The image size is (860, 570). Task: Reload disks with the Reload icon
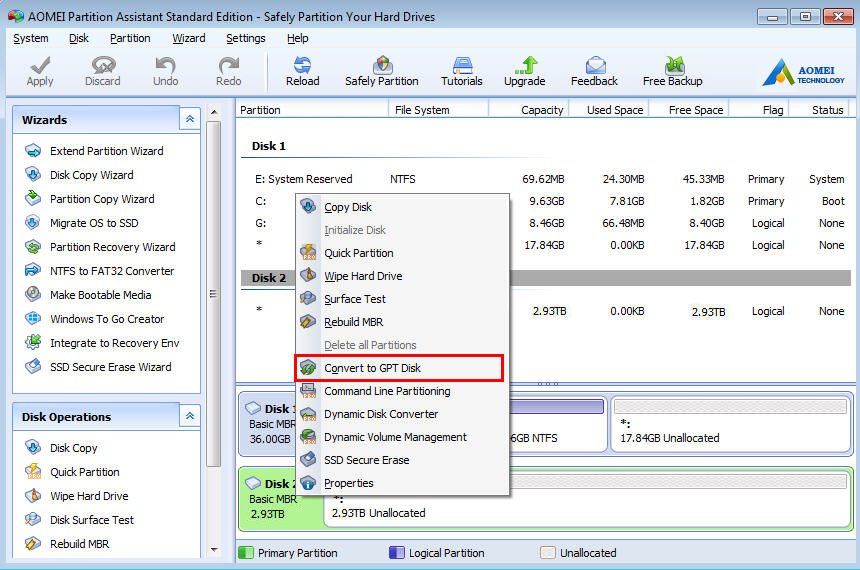(x=302, y=71)
